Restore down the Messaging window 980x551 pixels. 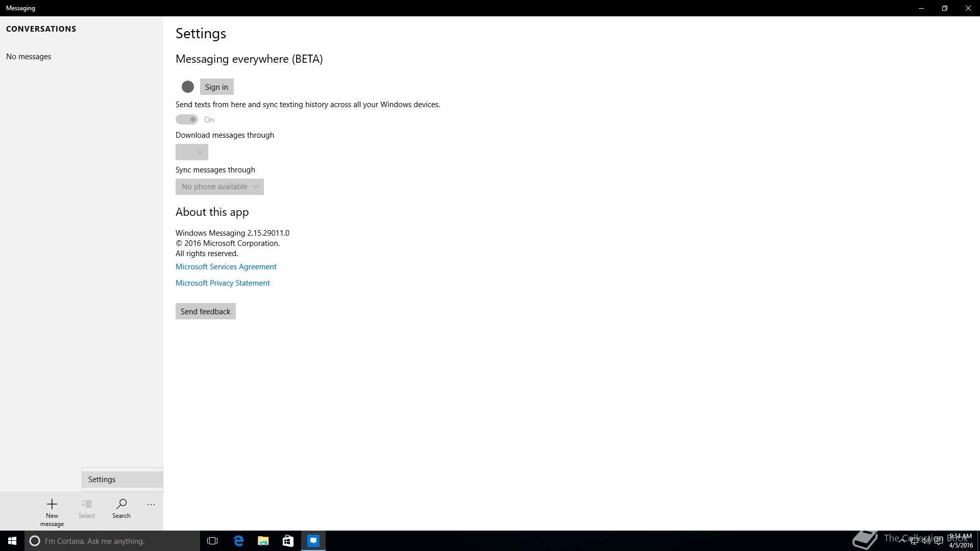945,8
